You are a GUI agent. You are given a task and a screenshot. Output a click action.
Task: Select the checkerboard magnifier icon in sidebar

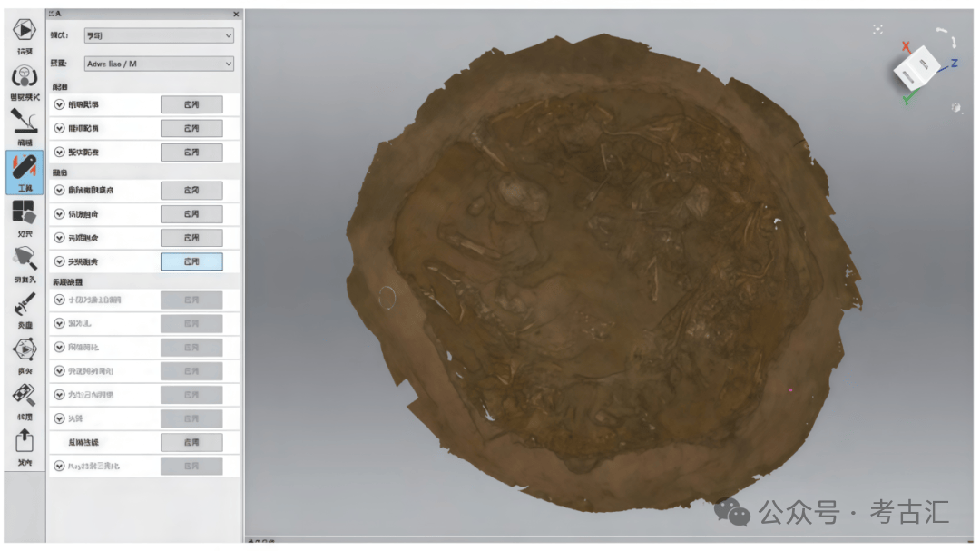point(24,395)
